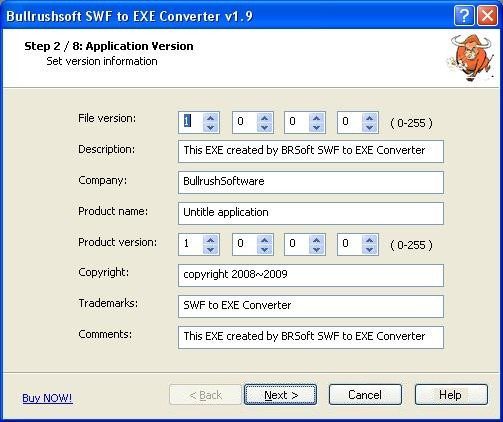This screenshot has height=422, width=503.
Task: Decrease fourth File version number
Action: click(x=369, y=127)
